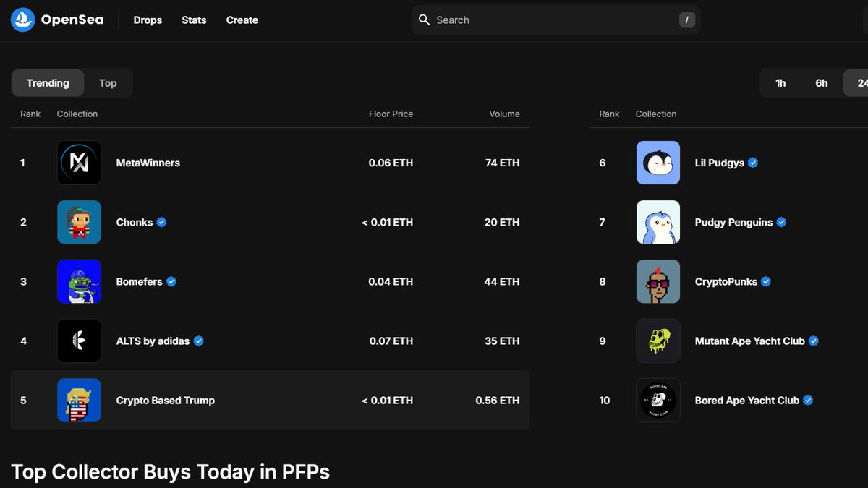Click verified badge beside Mutant Ape Yacht Club
Viewport: 868px width, 488px height.
[x=814, y=341]
